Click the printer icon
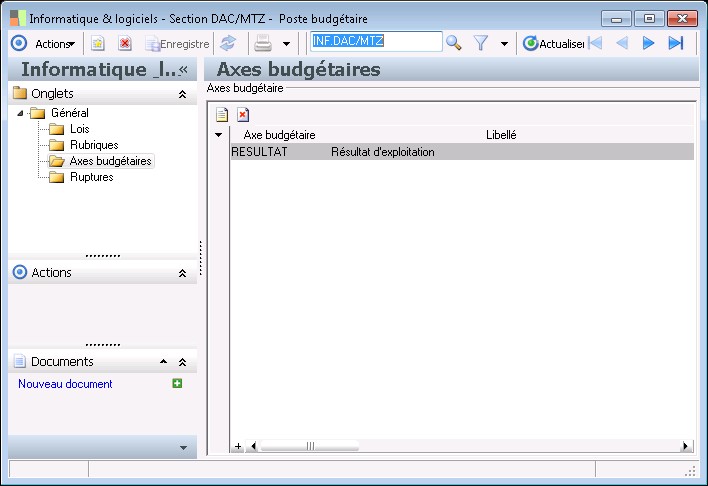 (x=263, y=43)
